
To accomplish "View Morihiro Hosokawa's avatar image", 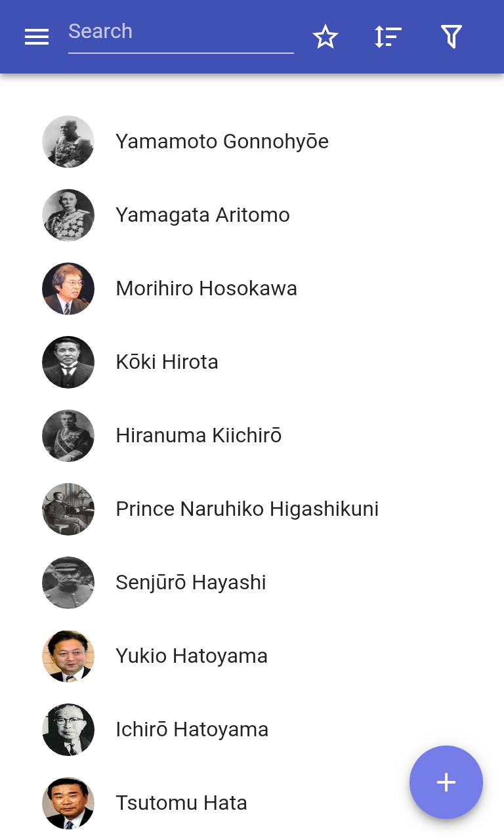I will click(68, 289).
